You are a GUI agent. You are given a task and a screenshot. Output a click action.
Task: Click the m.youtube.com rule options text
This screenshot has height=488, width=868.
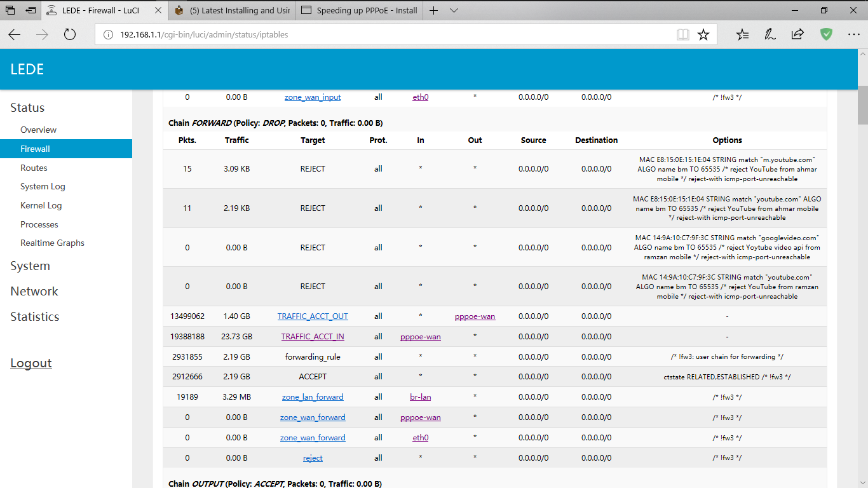(727, 169)
